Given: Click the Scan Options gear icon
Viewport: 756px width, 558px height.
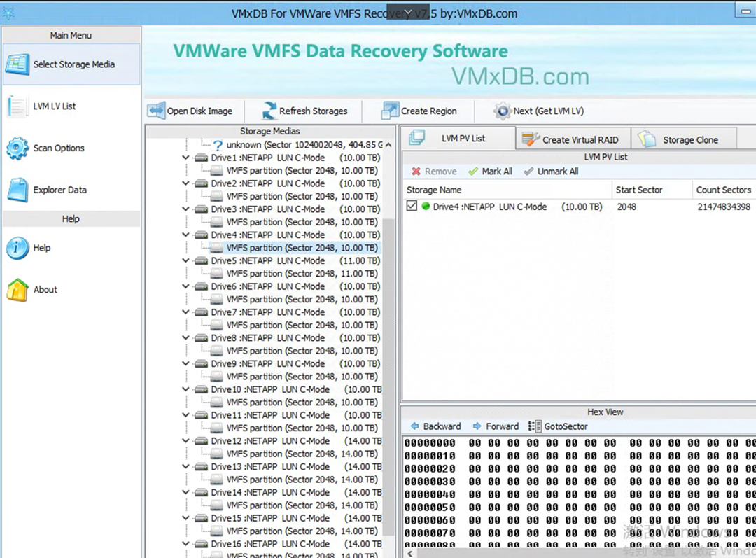Looking at the screenshot, I should click(x=17, y=148).
